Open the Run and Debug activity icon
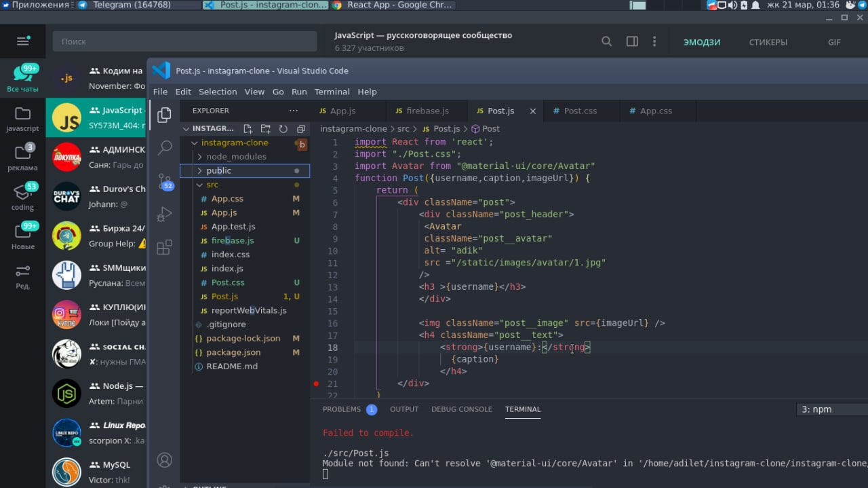This screenshot has height=488, width=868. tap(164, 214)
